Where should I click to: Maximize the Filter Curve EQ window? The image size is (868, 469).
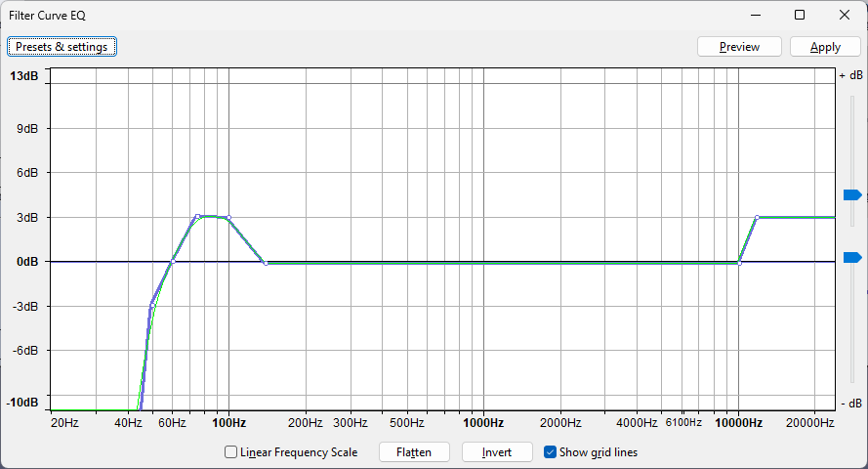point(800,15)
